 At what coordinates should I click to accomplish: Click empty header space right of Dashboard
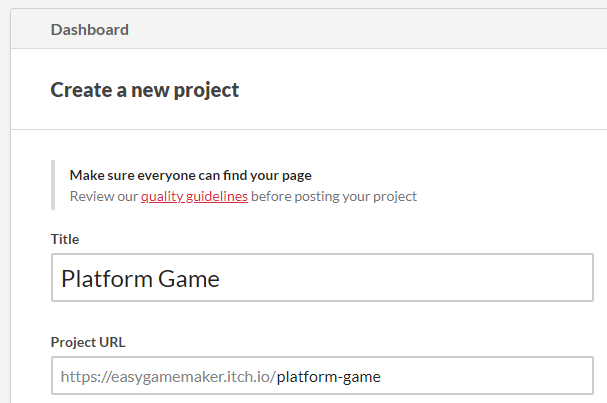coord(380,29)
